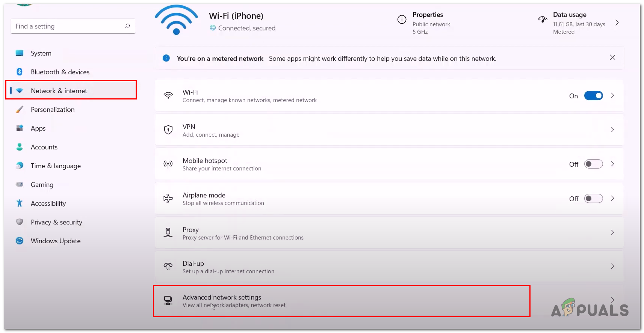
Task: Click the Accessibility sidebar icon
Action: tap(20, 203)
